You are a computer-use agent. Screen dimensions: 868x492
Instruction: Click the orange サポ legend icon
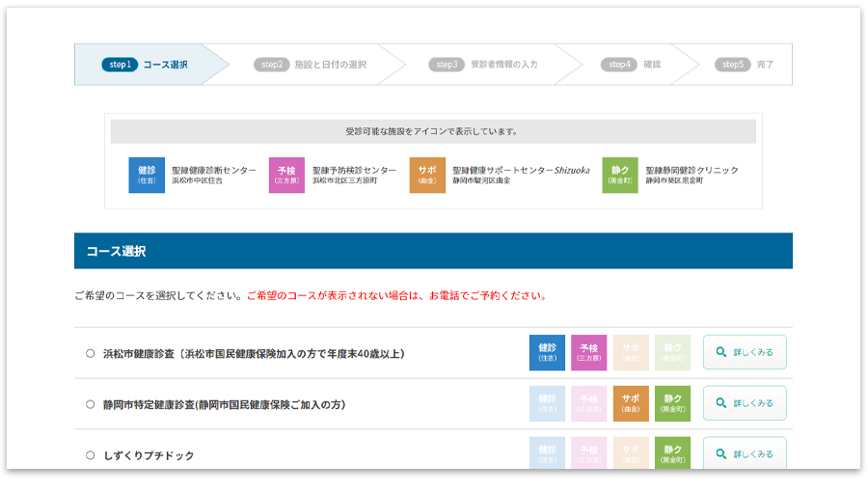(427, 175)
